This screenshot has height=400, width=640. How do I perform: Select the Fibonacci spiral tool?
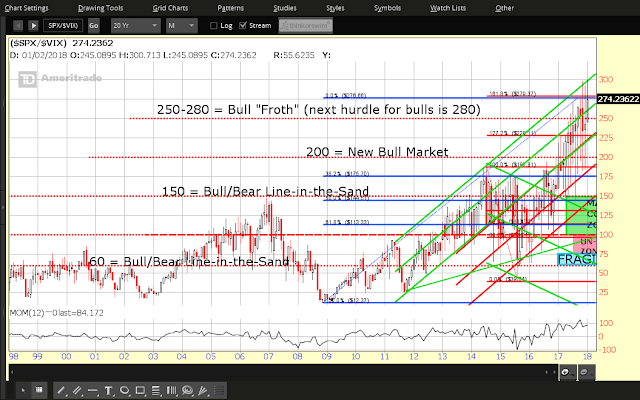point(187,391)
